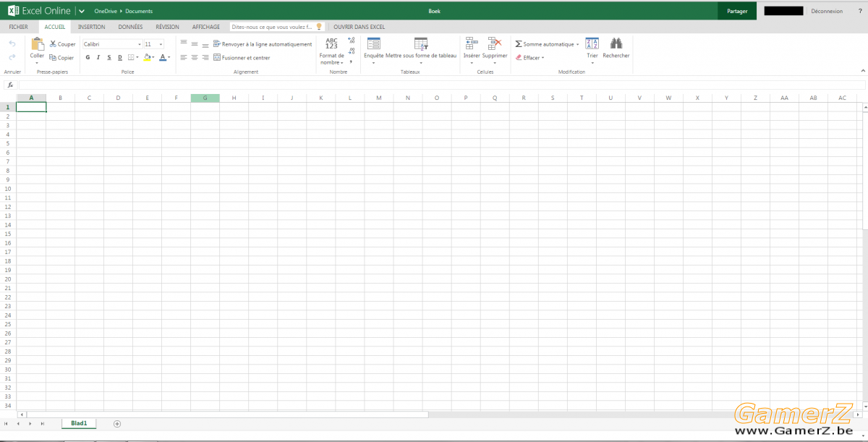The image size is (868, 442).
Task: Apply the comma thousands separator style
Action: pyautogui.click(x=352, y=61)
